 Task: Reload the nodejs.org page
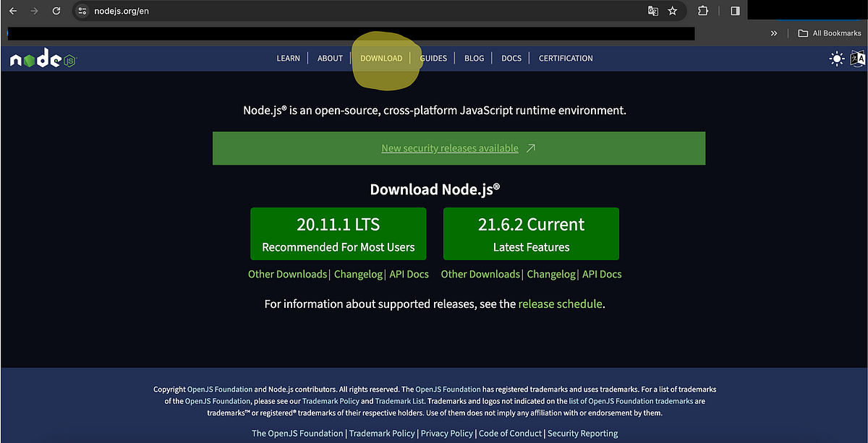coord(56,11)
